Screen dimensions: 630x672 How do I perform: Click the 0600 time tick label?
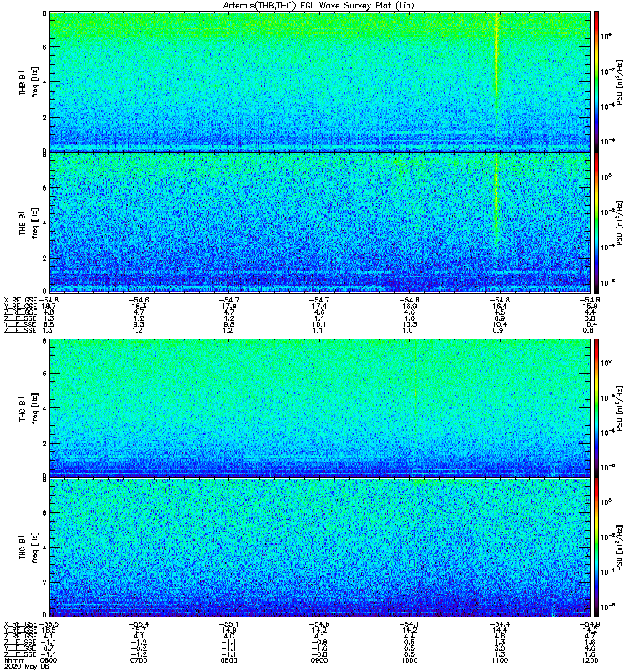(x=49, y=660)
